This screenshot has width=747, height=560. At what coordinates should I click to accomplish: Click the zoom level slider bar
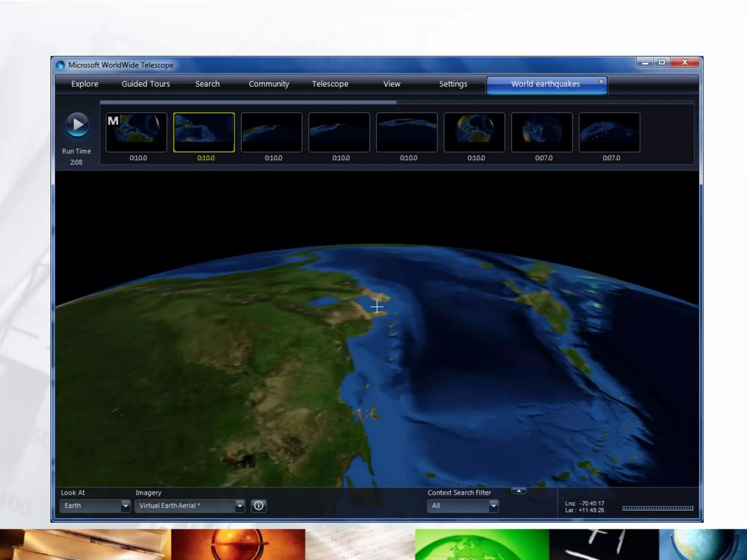point(657,508)
